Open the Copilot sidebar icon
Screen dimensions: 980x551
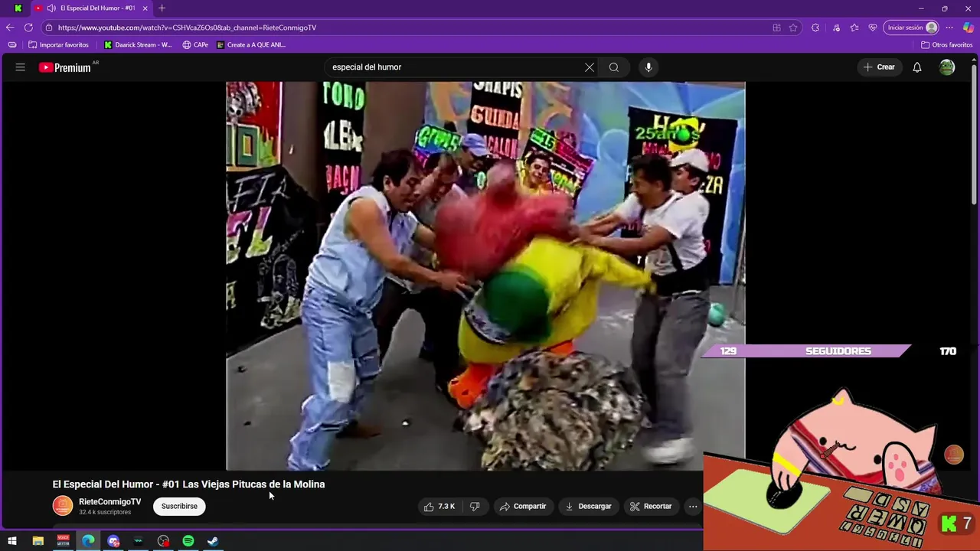[969, 28]
